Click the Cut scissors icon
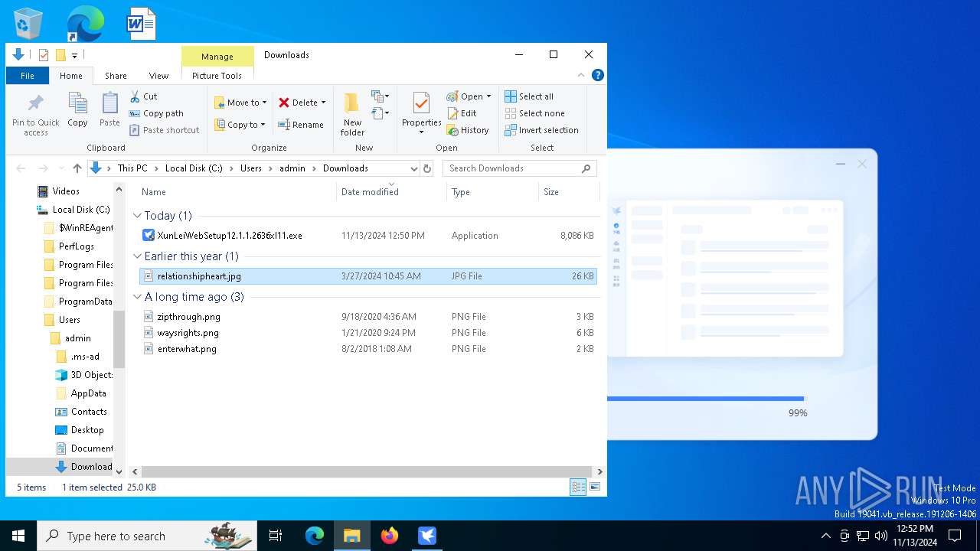Screen dimensions: 980x551 (x=135, y=96)
